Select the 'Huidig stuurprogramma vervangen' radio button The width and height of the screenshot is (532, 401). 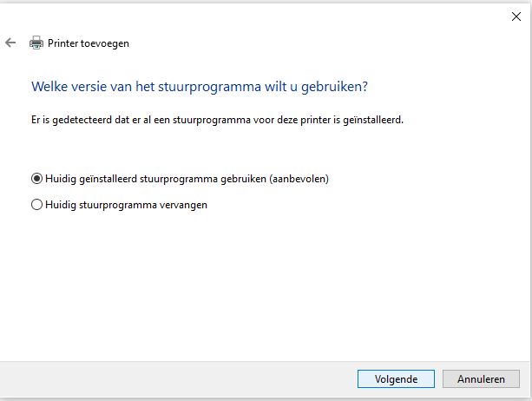coord(36,205)
